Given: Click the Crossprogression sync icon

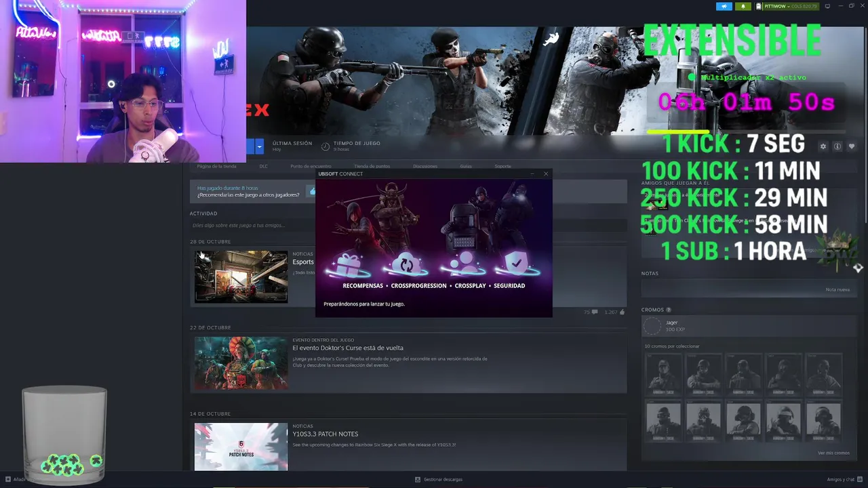Looking at the screenshot, I should tap(406, 264).
